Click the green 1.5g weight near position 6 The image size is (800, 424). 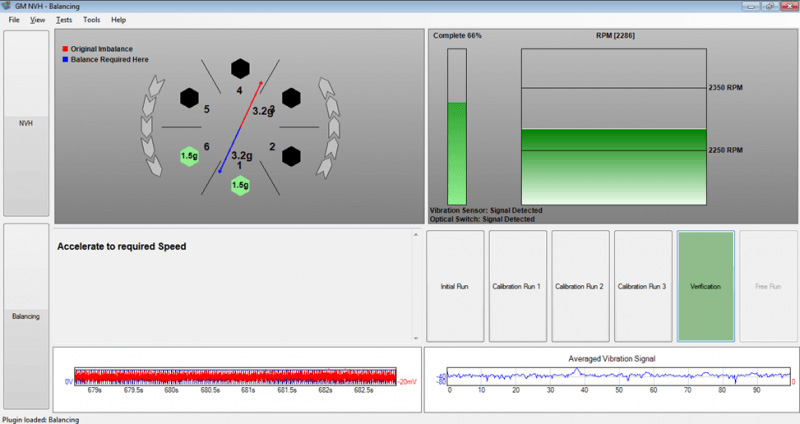point(189,156)
